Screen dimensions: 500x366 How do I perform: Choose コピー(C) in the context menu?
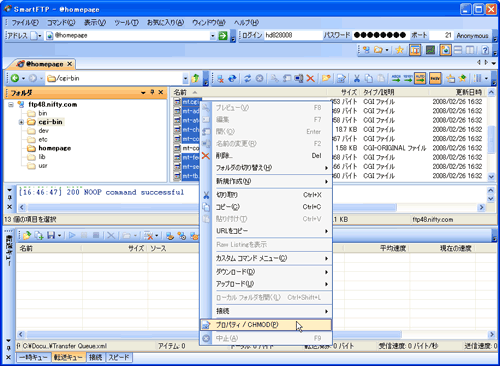[266, 207]
